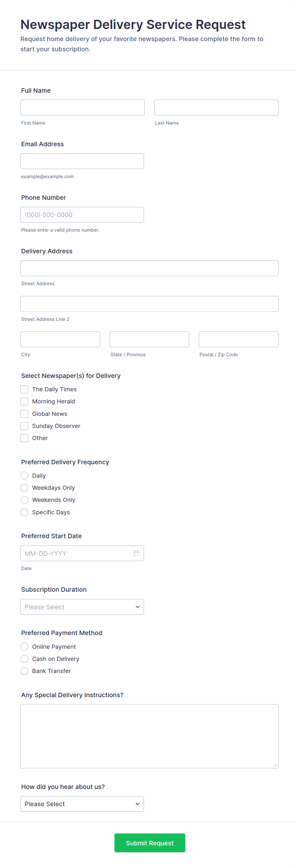Click the textarea resize handle
Image resolution: width=296 pixels, height=868 pixels.
coord(275,765)
